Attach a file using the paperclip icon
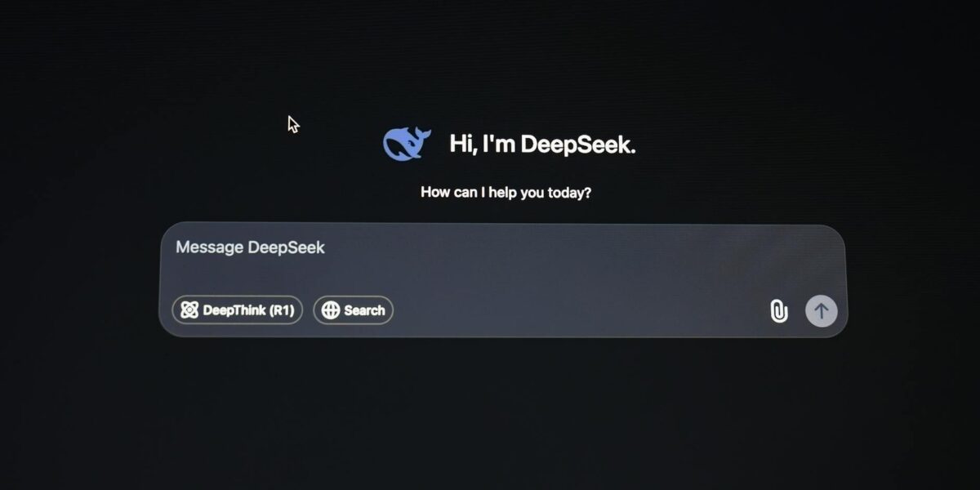 (x=779, y=311)
